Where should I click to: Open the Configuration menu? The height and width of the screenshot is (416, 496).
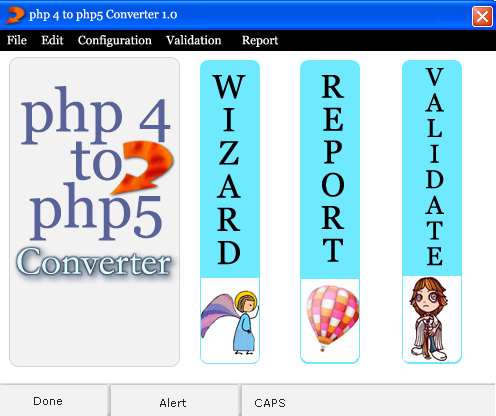[x=115, y=41]
